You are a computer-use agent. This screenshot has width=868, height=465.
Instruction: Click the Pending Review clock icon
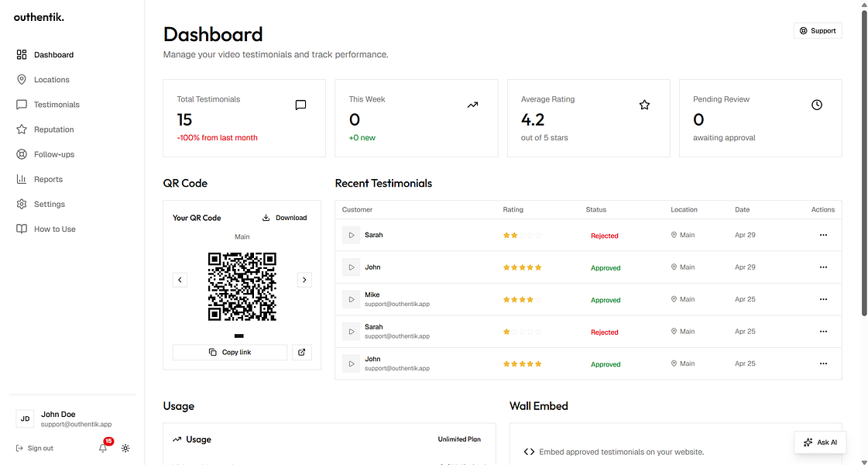(817, 105)
